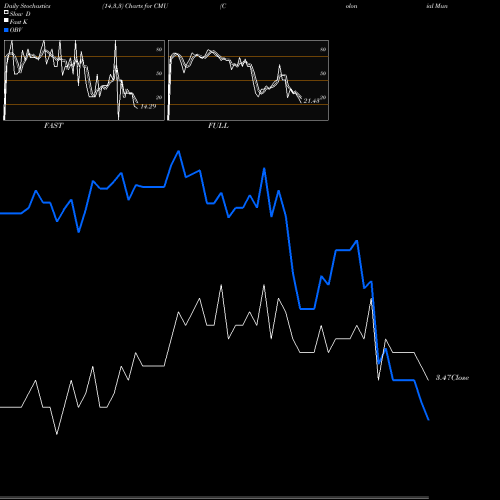Click the '3.47 Close' price label
Image resolution: width=500 pixels, height=500 pixels.
pos(452,378)
